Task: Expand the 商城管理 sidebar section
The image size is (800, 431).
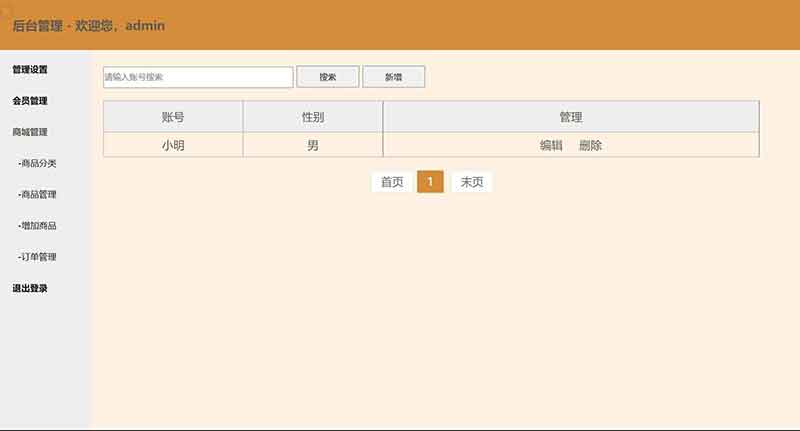Action: (30, 132)
